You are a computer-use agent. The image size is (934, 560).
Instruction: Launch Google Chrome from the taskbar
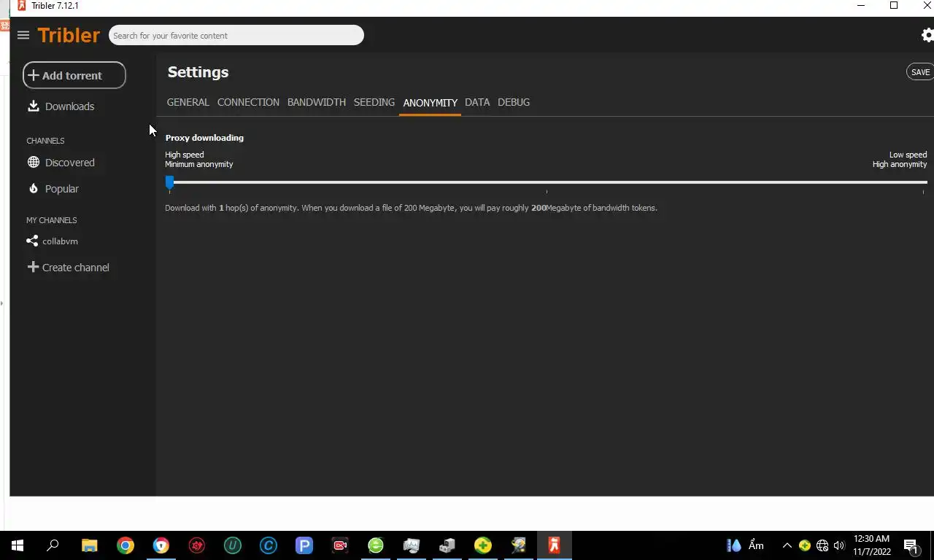[126, 545]
